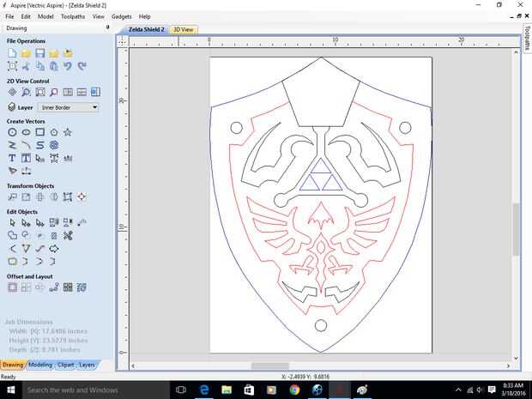The height and width of the screenshot is (399, 532).
Task: Select the Interactive Trim scissors tool
Action: [68, 235]
